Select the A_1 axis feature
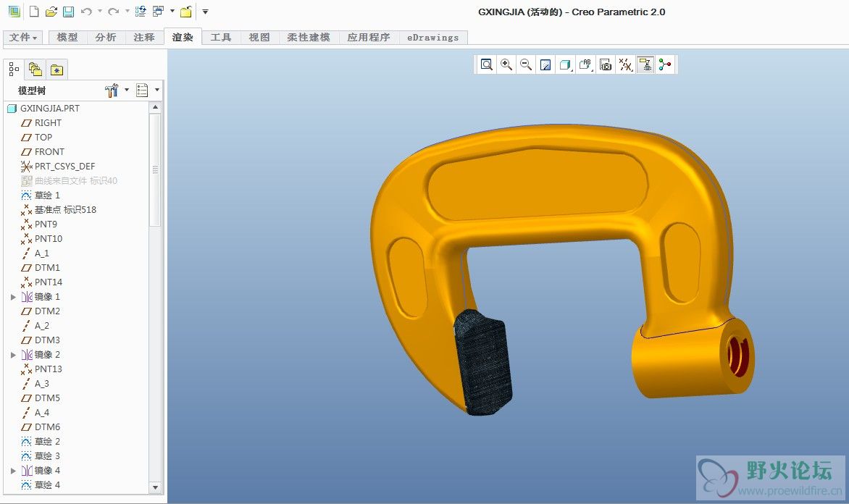Screen dimensions: 849x504 pos(35,253)
